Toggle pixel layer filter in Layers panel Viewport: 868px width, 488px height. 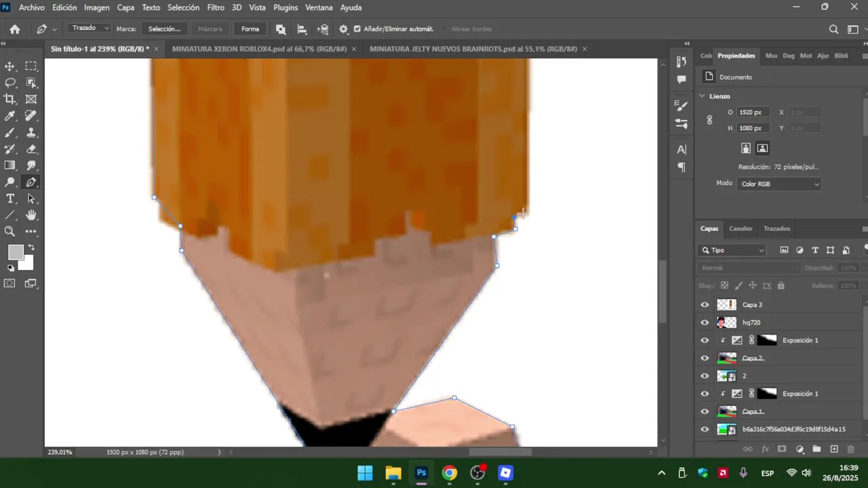(x=784, y=250)
